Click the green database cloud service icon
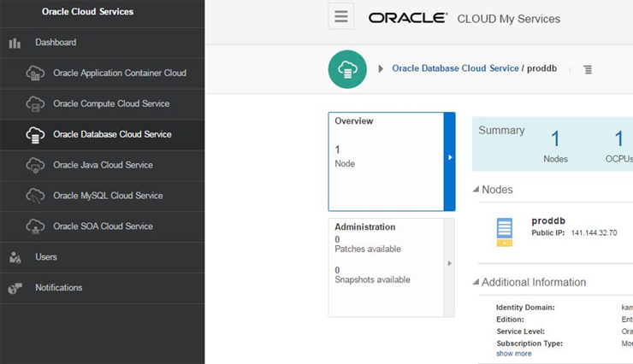The height and width of the screenshot is (364, 633). coord(347,68)
